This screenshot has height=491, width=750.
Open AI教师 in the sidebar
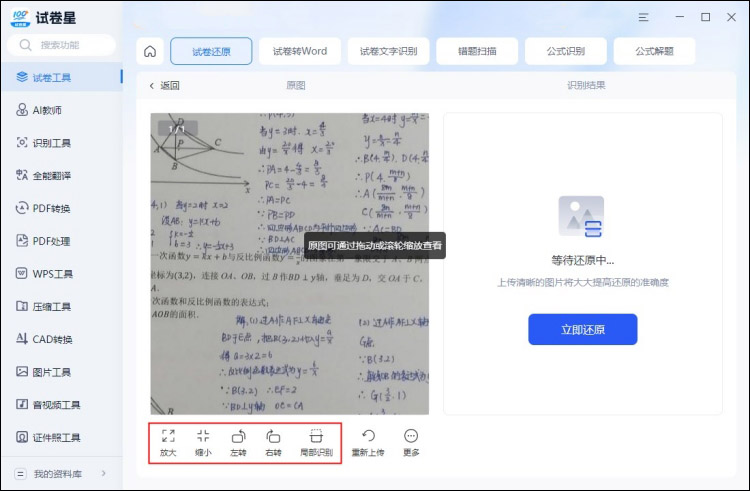[62, 110]
